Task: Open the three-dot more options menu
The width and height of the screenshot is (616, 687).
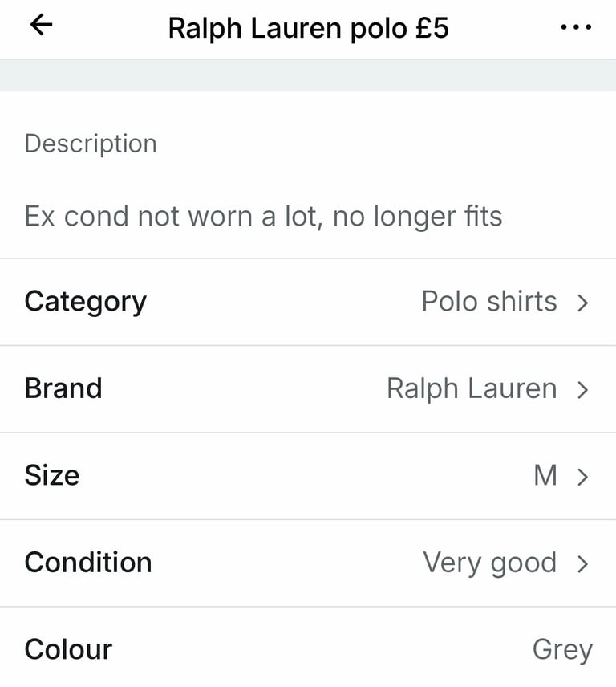Action: click(575, 27)
